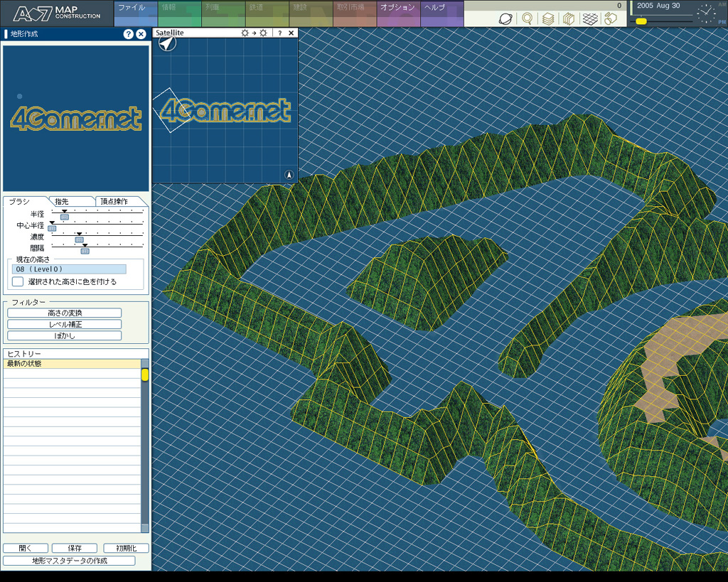Click the AM indicator near clock
The image size is (728, 582).
(x=722, y=5)
